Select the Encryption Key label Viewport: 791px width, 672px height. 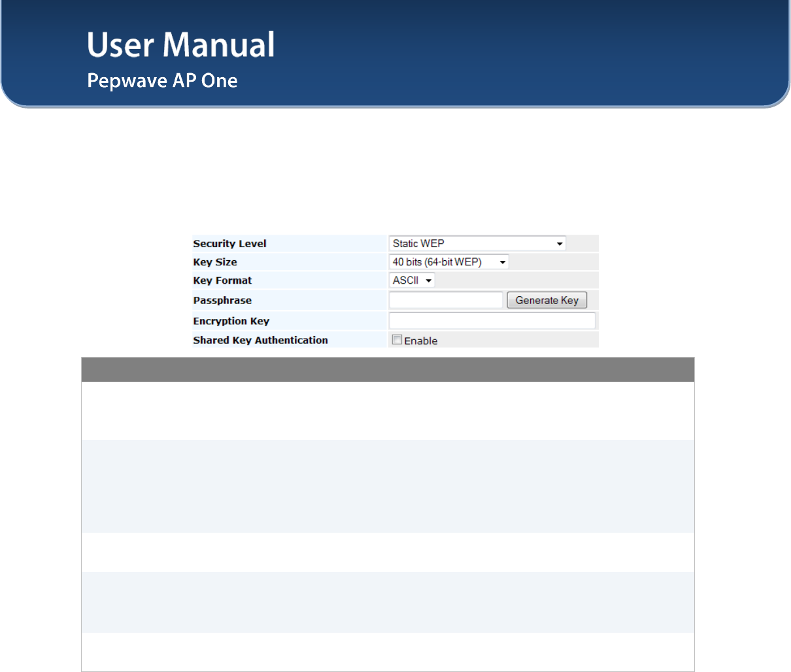(x=231, y=321)
